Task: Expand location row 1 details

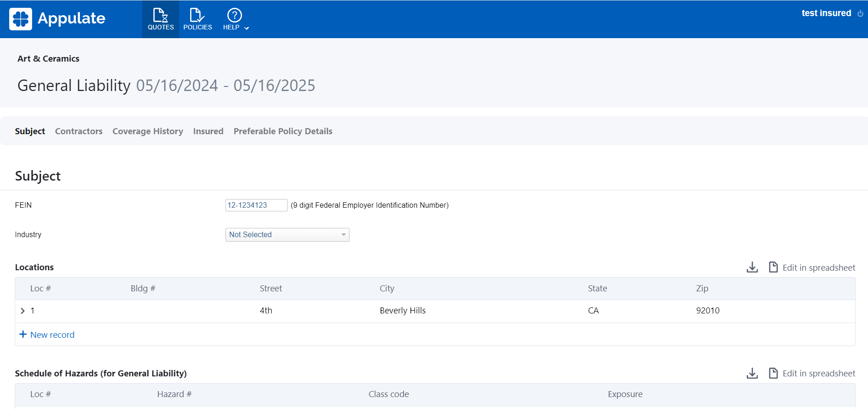Action: pos(23,311)
